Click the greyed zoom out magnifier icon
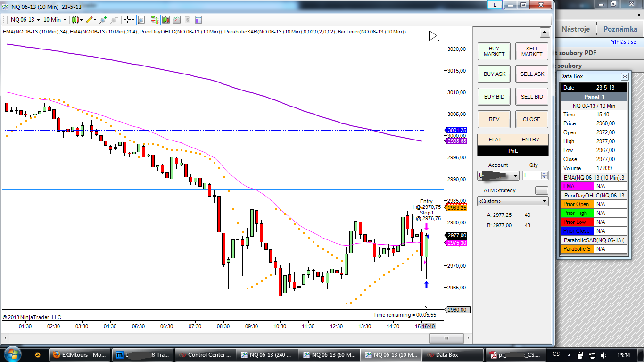Viewport: 644px width, 362px height. 113,20
